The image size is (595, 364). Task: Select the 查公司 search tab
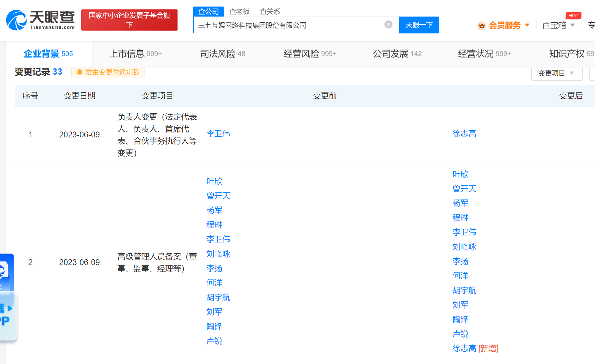click(x=208, y=11)
